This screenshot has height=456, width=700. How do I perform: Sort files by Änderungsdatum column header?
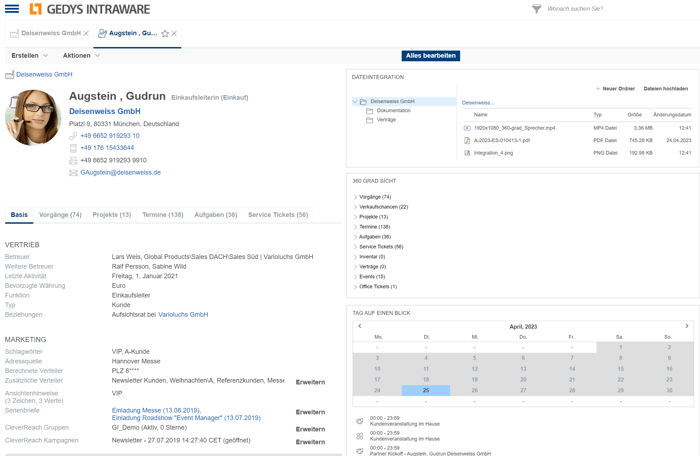[x=672, y=115]
